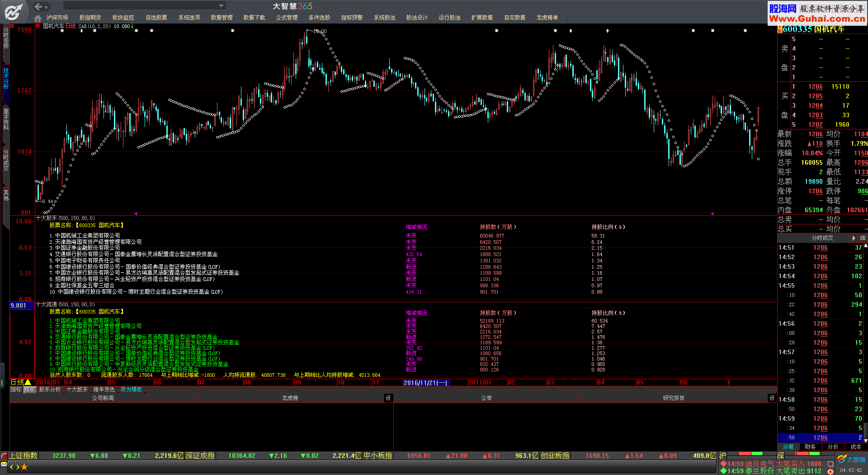Open the 运行股池 menu
The height and width of the screenshot is (475, 868).
(x=449, y=18)
